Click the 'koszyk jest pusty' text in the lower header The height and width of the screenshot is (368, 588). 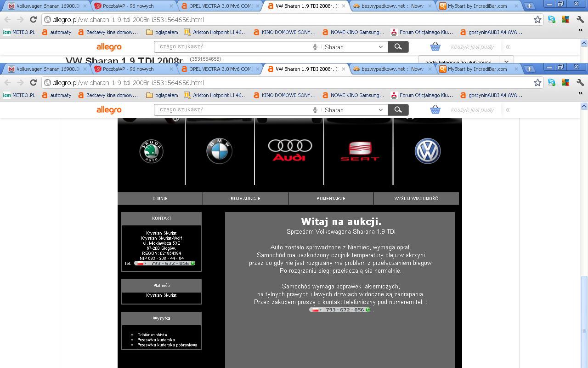tap(472, 110)
